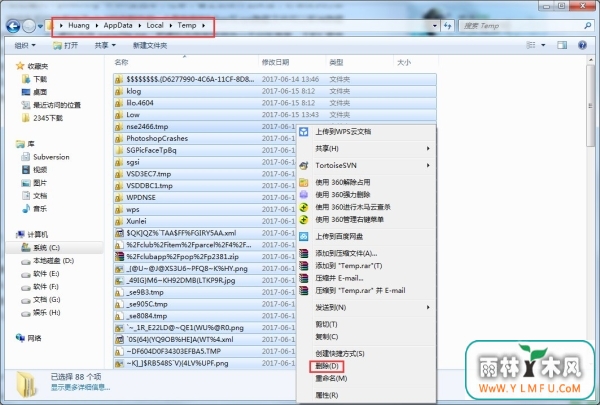Select the Xunlei folder
The width and height of the screenshot is (600, 405).
click(205, 221)
